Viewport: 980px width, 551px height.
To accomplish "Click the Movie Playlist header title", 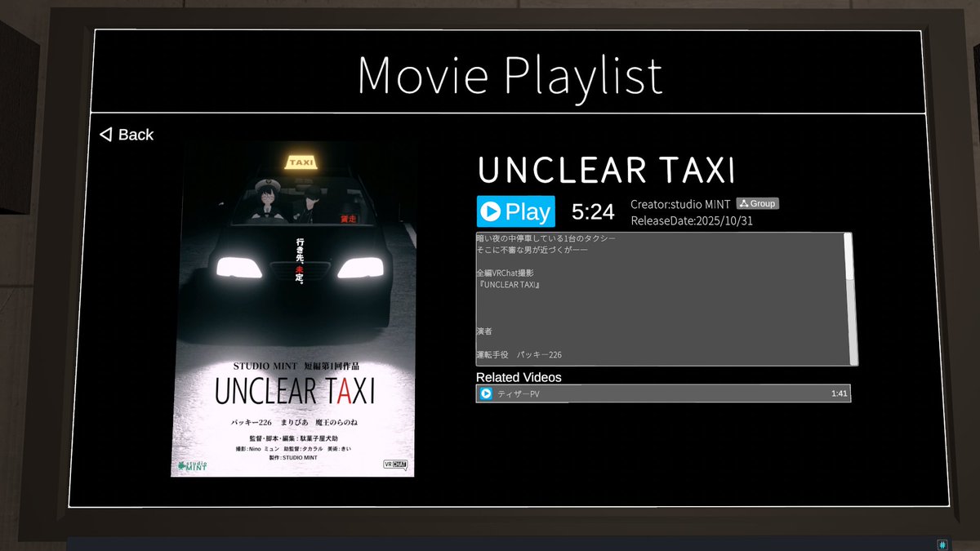I will (x=510, y=75).
